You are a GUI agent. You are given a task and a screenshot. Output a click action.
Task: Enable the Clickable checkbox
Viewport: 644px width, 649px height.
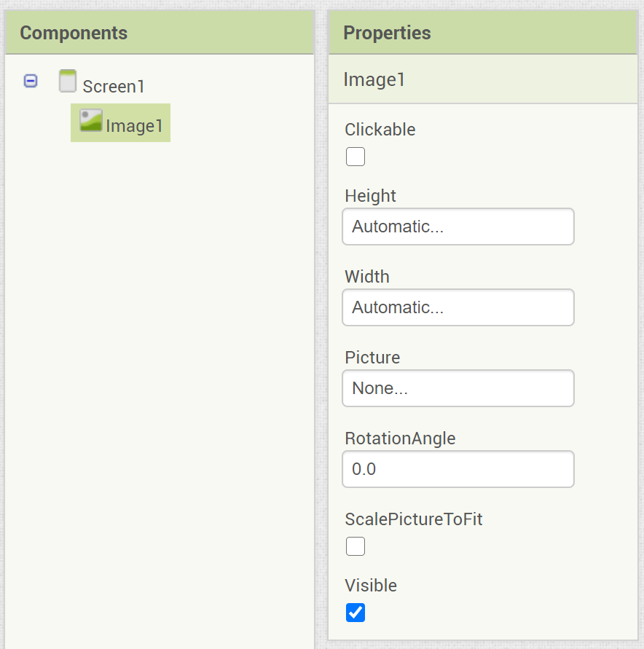click(x=356, y=157)
